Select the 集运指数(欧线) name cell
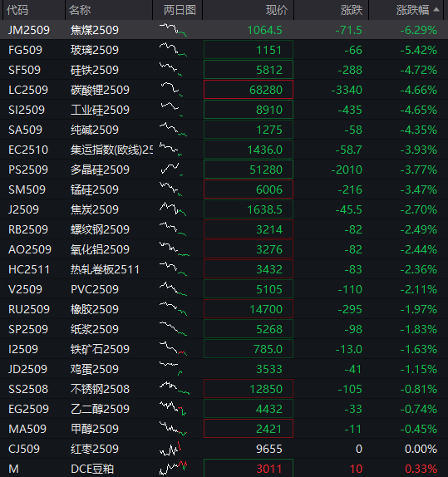The image size is (448, 477). (x=111, y=150)
